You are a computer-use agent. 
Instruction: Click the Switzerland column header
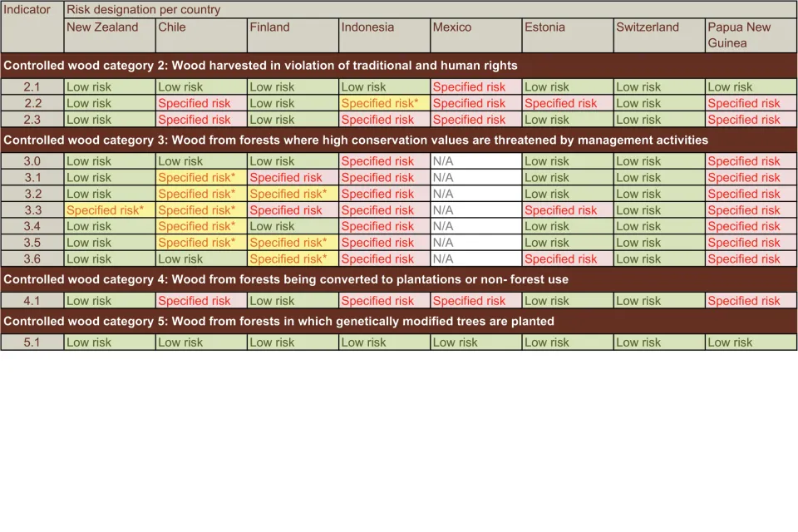658,35
